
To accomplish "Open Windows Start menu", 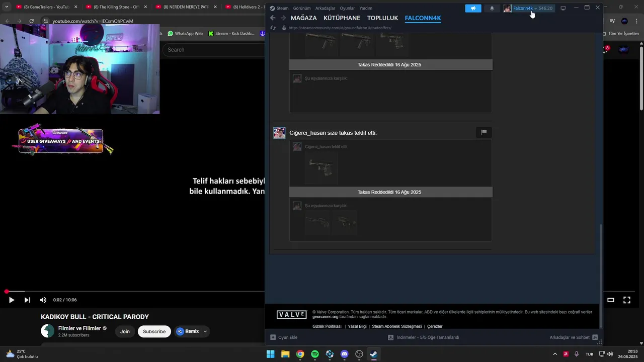I will point(270,354).
